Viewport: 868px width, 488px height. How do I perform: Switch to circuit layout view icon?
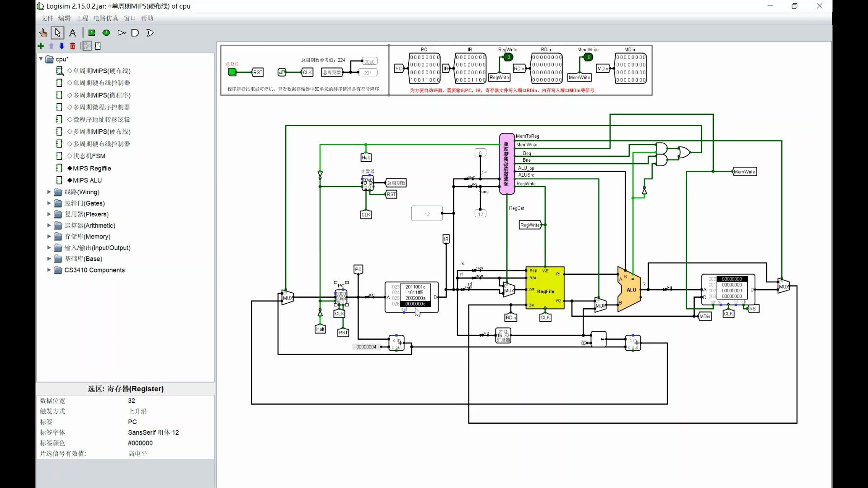pyautogui.click(x=87, y=46)
